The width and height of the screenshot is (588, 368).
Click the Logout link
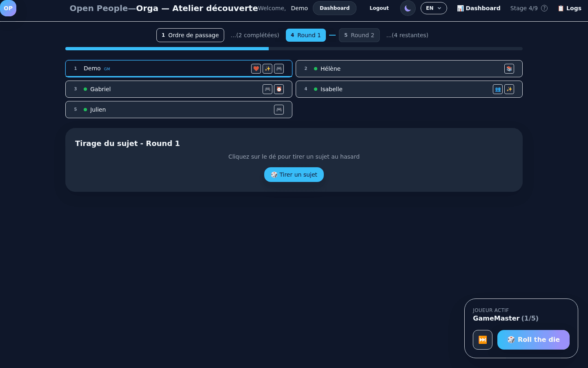(x=379, y=8)
